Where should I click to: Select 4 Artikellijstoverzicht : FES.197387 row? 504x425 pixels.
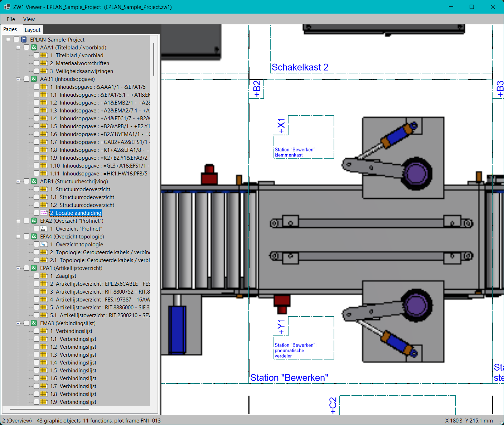point(100,299)
